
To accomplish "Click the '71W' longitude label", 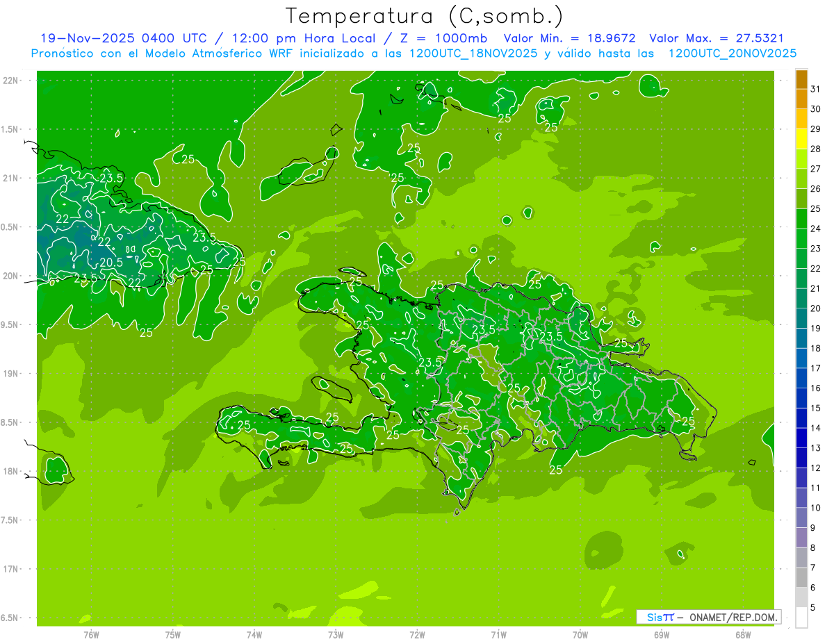I will point(498,634).
